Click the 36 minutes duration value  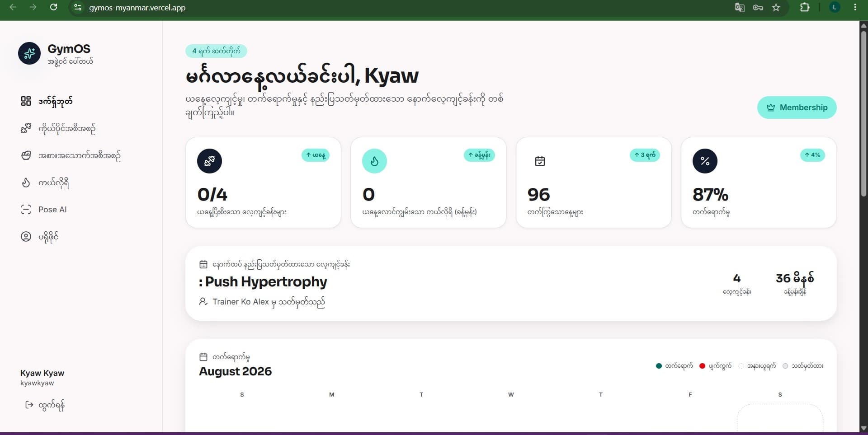pyautogui.click(x=795, y=278)
